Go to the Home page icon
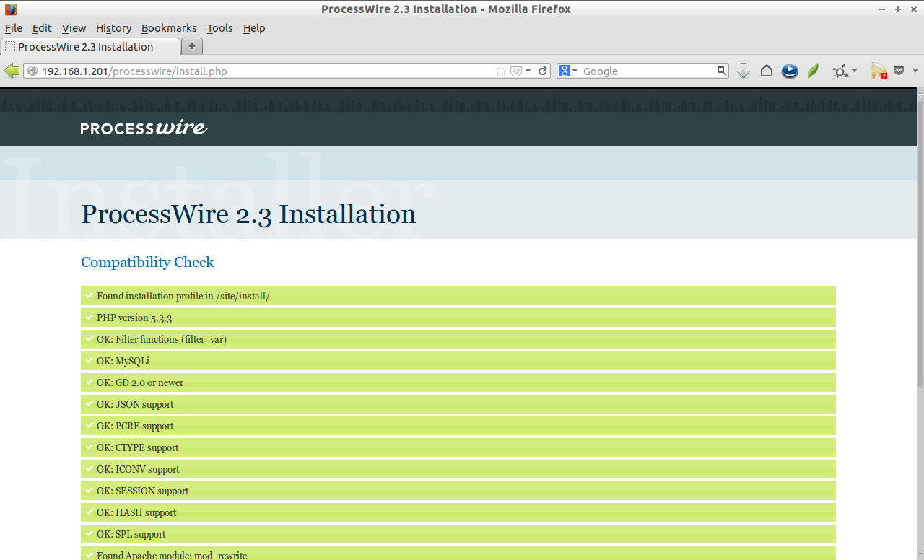 [767, 71]
